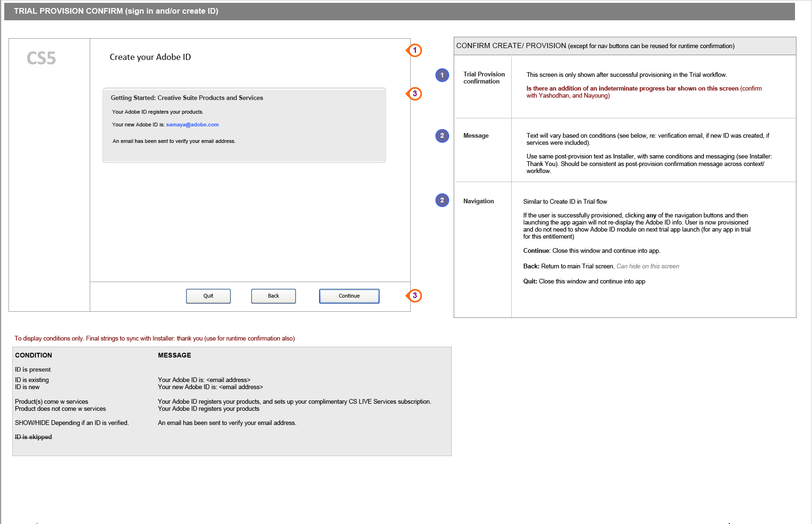Select 'Getting Started: Creative Suite Products and Services' heading

[x=187, y=98]
